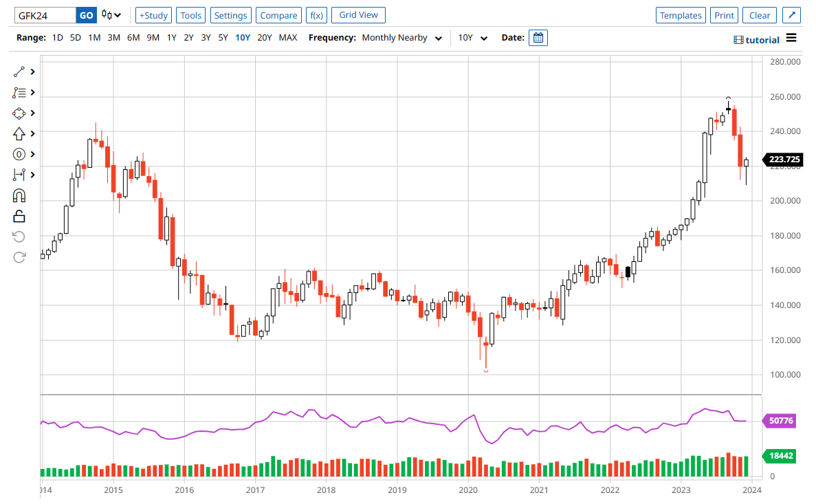Open the Fibonacci list tool icon

click(19, 93)
